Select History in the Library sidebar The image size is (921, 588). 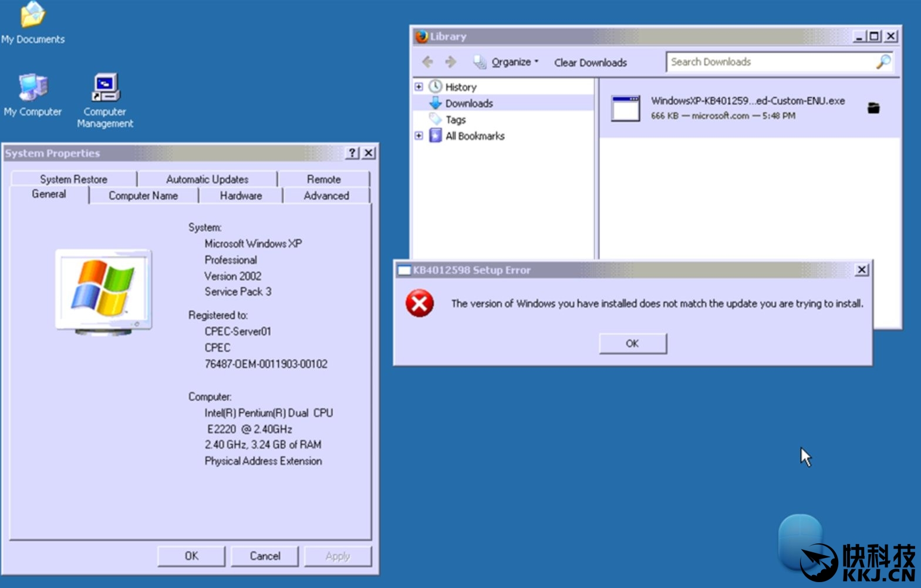461,87
